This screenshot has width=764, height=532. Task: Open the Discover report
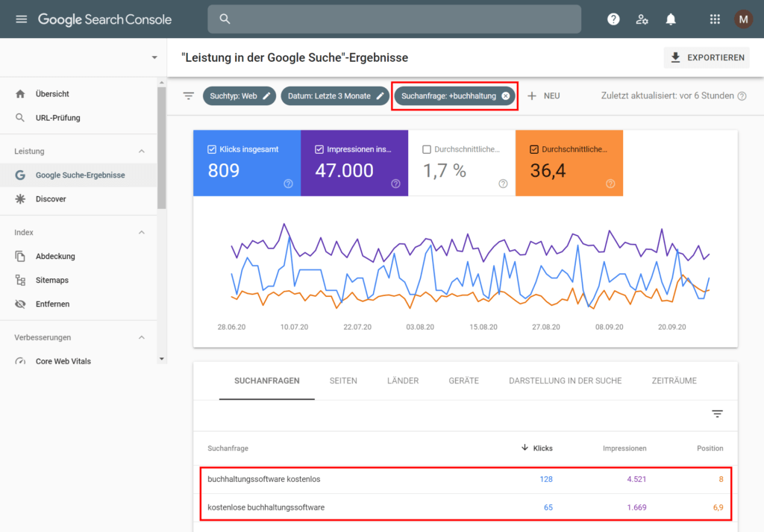pyautogui.click(x=51, y=198)
